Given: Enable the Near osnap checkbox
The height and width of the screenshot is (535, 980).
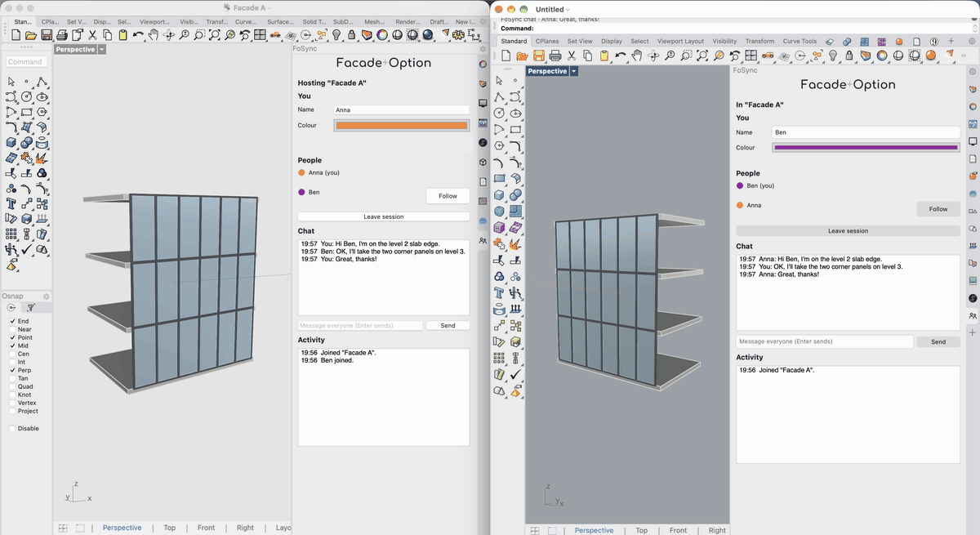Looking at the screenshot, I should tap(12, 329).
